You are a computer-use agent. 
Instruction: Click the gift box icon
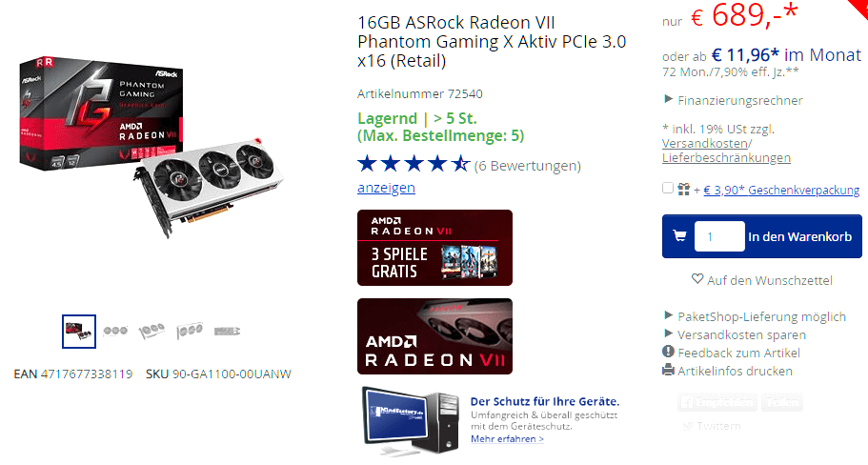pyautogui.click(x=684, y=190)
